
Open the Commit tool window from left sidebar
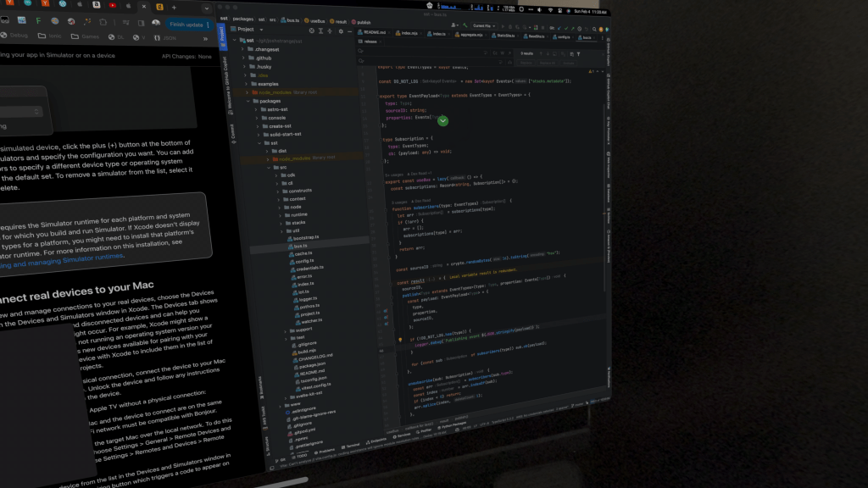(x=233, y=130)
